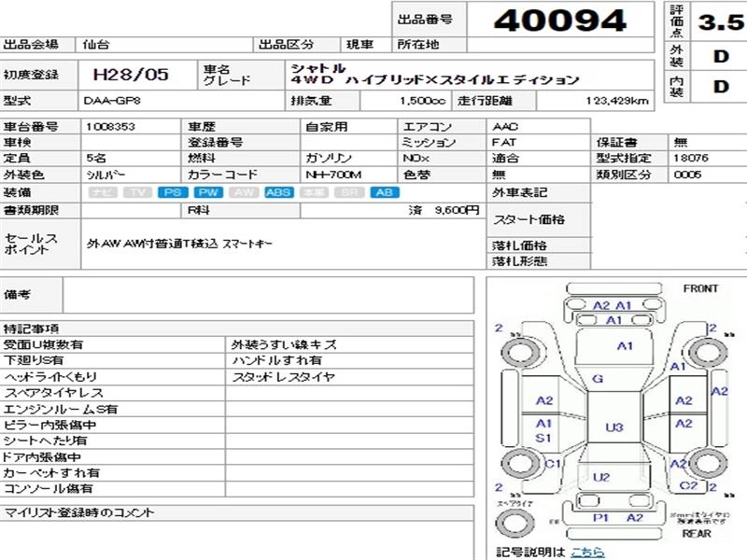
Task: Click the 落札価格 label
Action: [x=519, y=245]
